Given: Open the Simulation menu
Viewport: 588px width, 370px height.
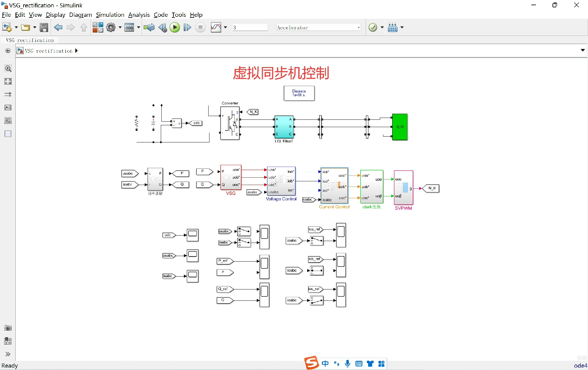Looking at the screenshot, I should click(110, 15).
